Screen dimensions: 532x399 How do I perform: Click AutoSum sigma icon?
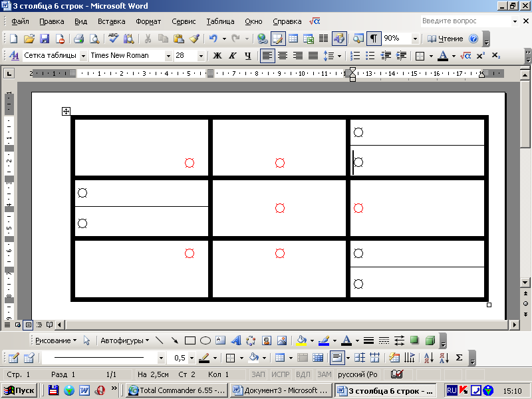(x=459, y=358)
